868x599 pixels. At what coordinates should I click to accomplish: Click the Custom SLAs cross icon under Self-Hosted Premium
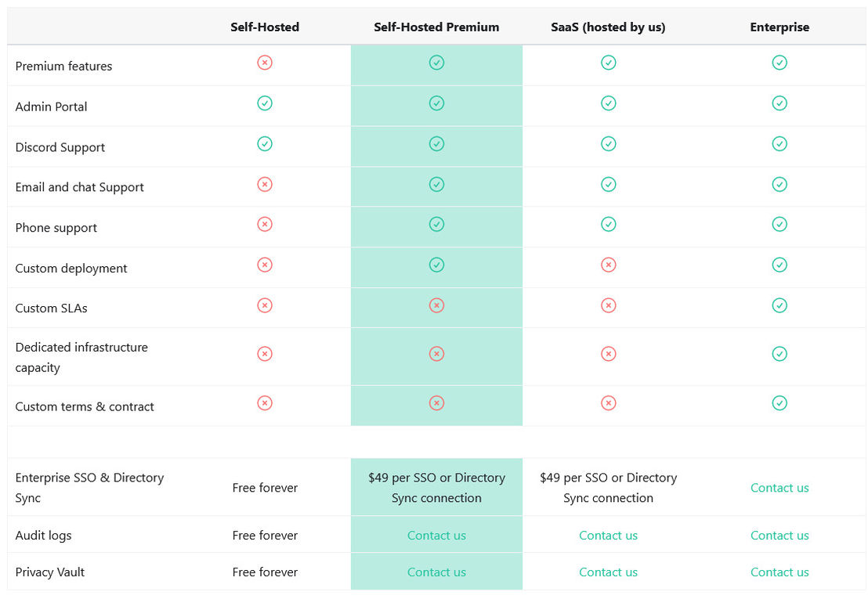tap(436, 305)
